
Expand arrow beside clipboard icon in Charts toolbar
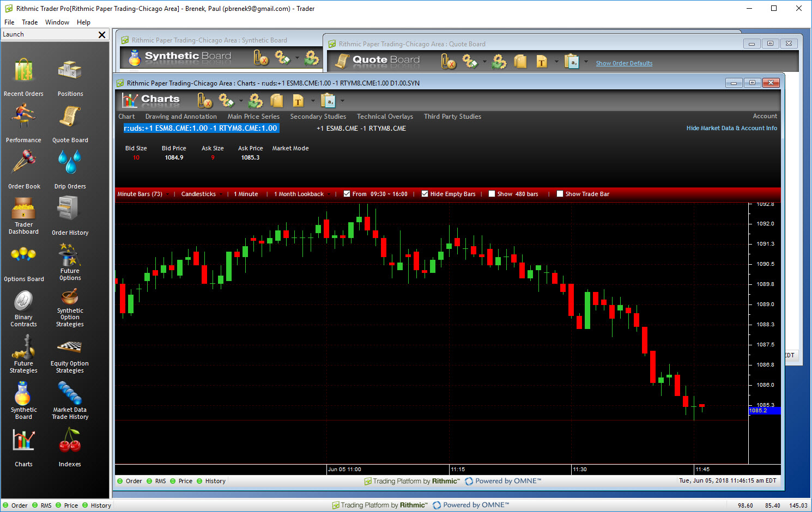click(x=342, y=101)
